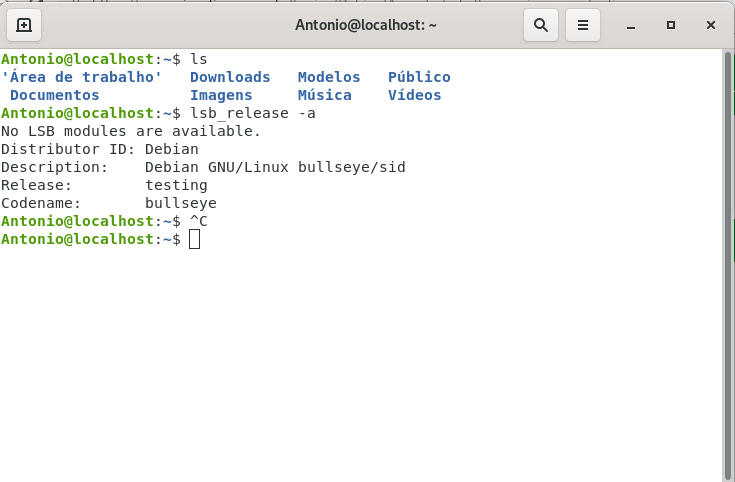Click the 'lsb_release -a' command text
The height and width of the screenshot is (482, 735).
(253, 113)
